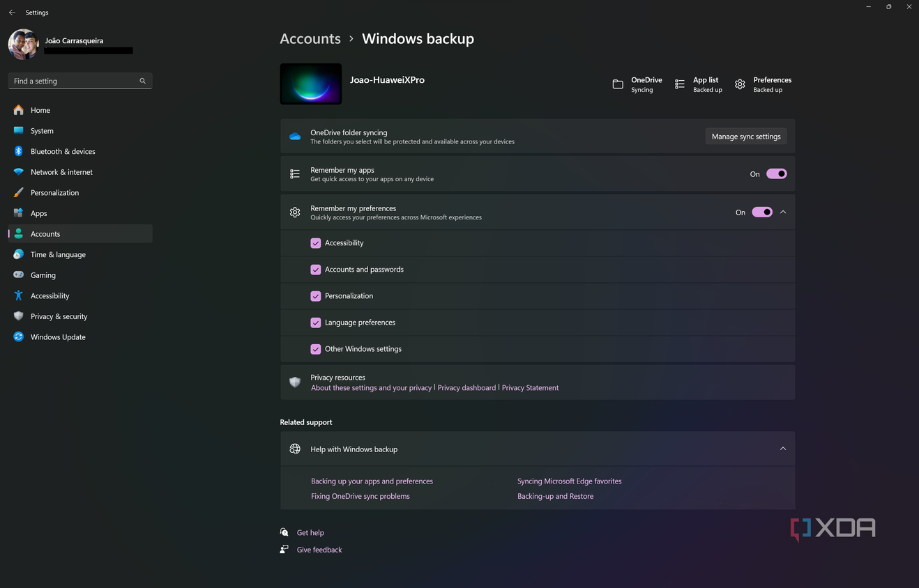Click the Get help icon
This screenshot has height=588, width=919.
(284, 532)
